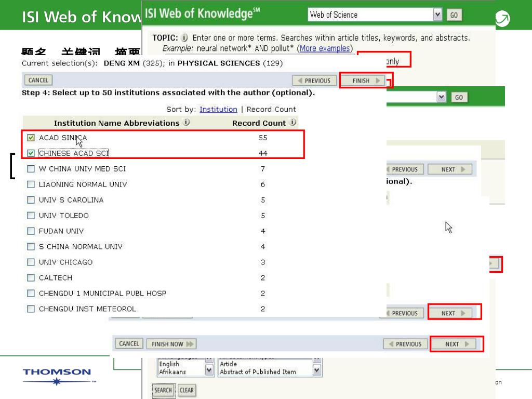Select Article in document type list
Image resolution: width=532 pixels, height=399 pixels.
229,364
